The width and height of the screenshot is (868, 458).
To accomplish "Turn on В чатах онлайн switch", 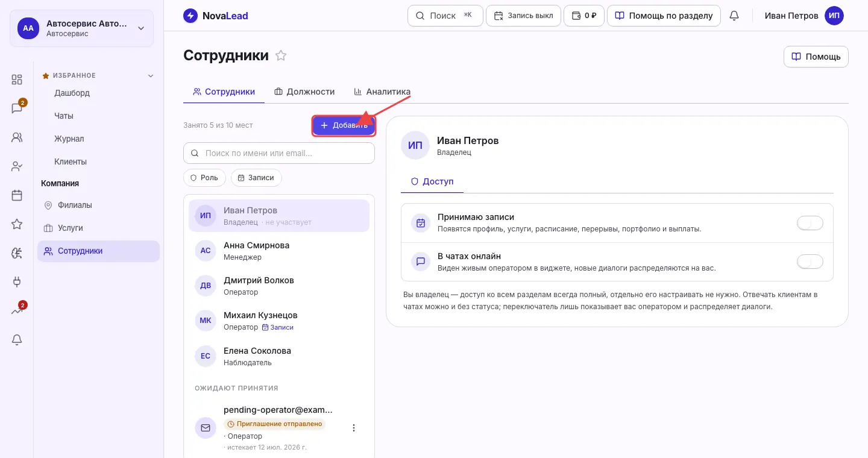I will 810,262.
